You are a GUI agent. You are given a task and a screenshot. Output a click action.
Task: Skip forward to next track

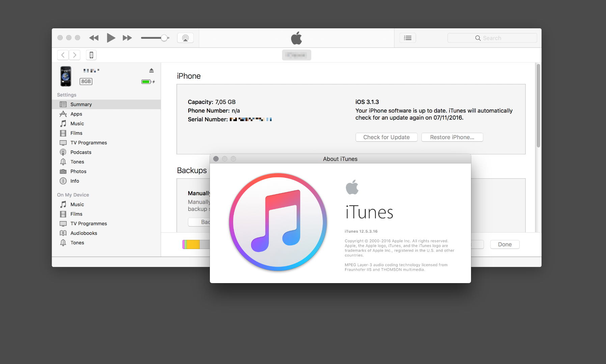(x=127, y=38)
